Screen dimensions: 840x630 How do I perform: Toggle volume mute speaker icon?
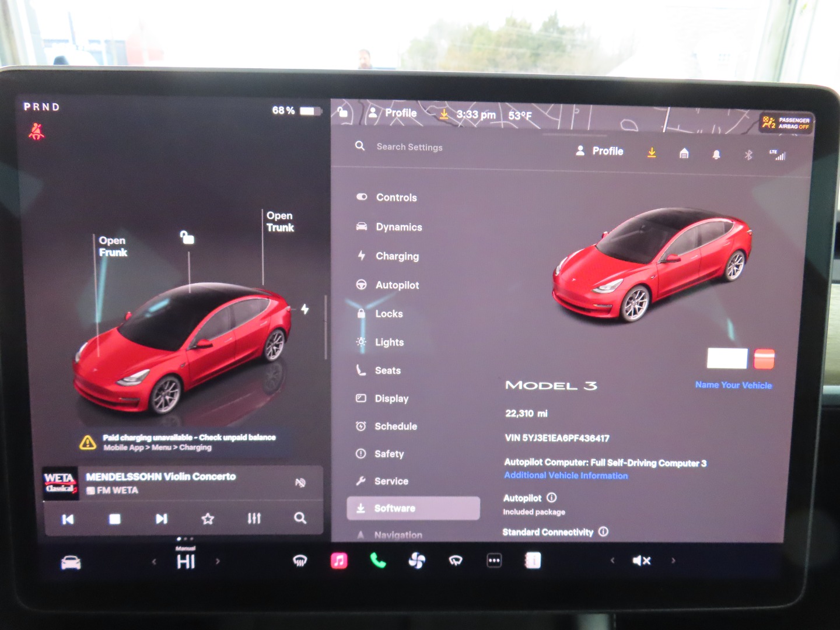pyautogui.click(x=641, y=561)
